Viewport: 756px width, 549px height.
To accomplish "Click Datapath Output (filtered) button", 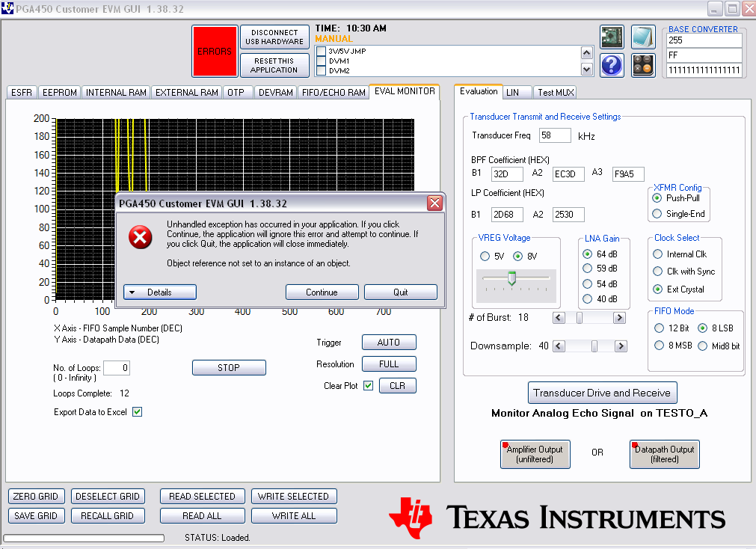I will 664,454.
